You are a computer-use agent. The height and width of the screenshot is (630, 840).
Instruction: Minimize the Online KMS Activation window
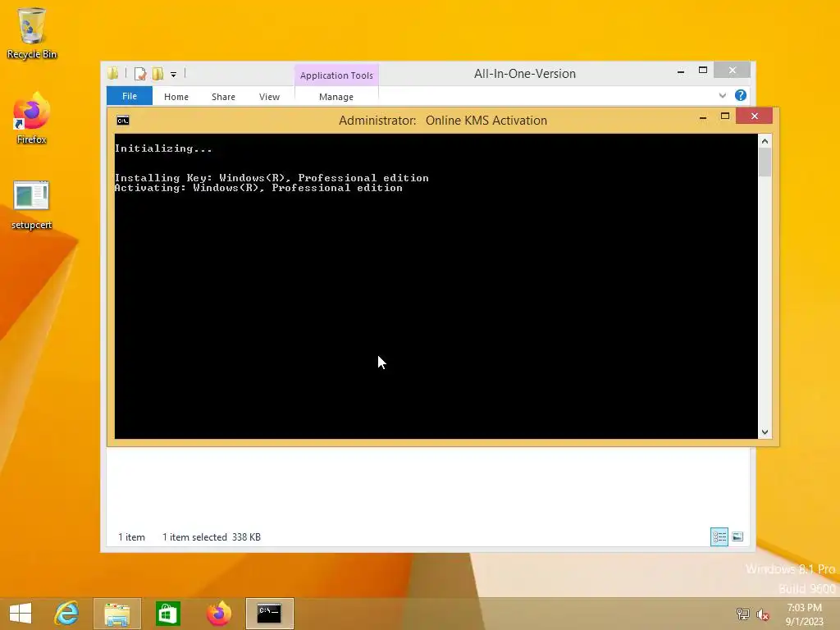[703, 116]
